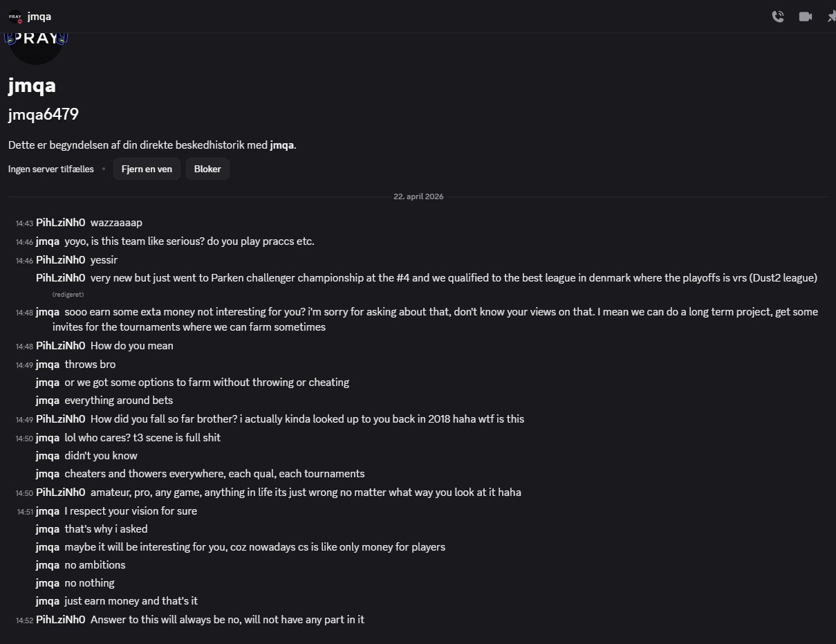Open PihLziNh0 author name on "wazzaaaap" message
The height and width of the screenshot is (644, 836).
tap(60, 223)
